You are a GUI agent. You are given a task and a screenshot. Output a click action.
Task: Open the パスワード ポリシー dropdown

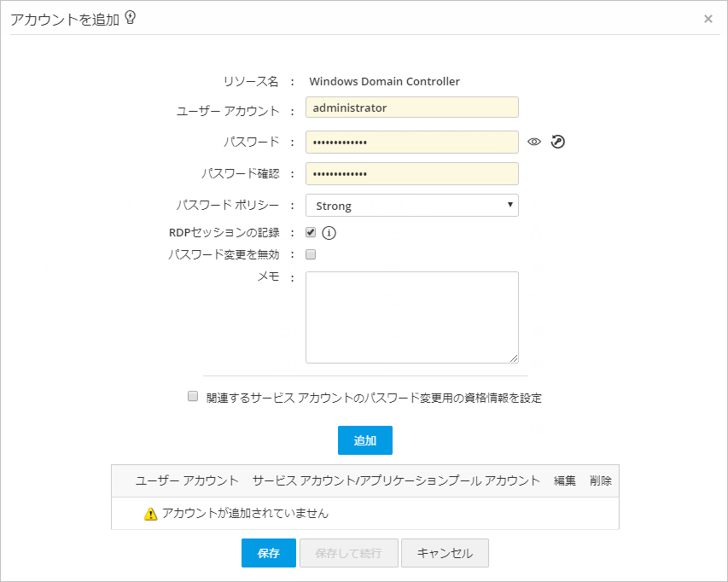pyautogui.click(x=412, y=206)
